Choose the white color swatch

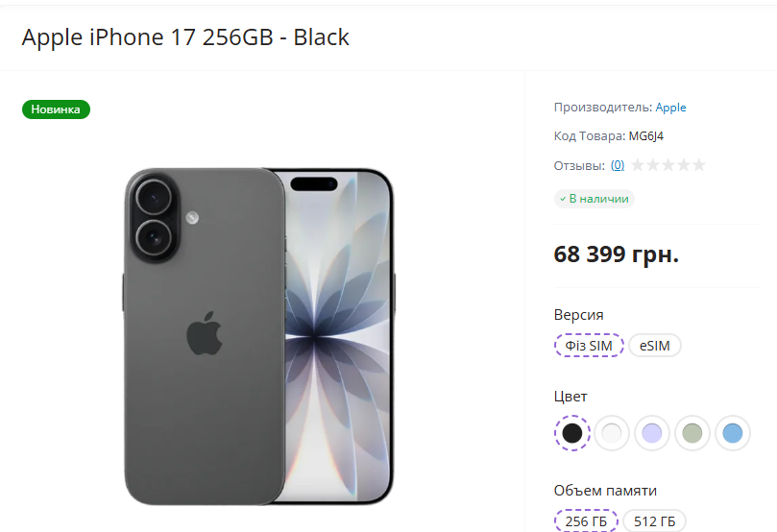coord(611,433)
